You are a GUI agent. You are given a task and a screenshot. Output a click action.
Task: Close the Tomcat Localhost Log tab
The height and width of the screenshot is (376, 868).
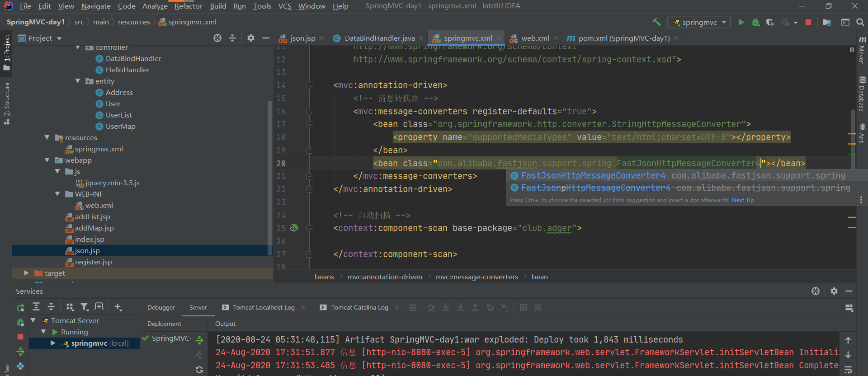(303, 307)
